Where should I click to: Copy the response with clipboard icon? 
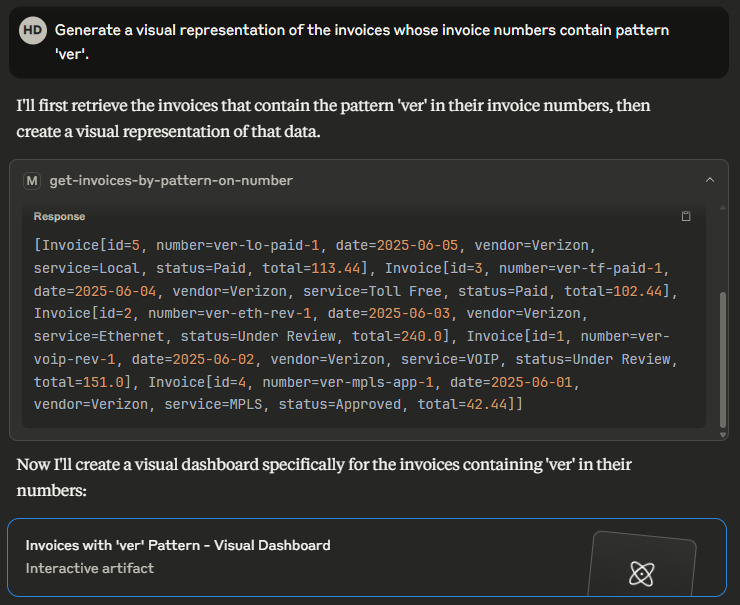(686, 216)
